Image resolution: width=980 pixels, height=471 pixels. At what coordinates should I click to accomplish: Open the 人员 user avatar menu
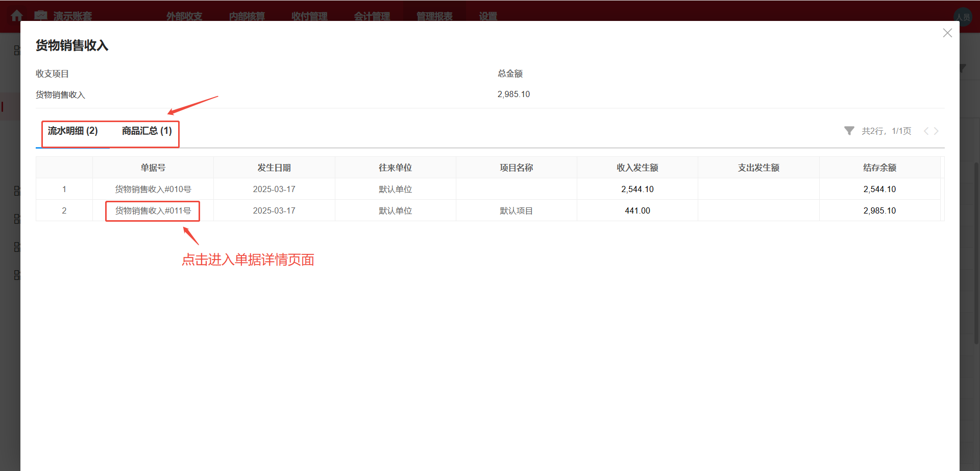pyautogui.click(x=964, y=16)
